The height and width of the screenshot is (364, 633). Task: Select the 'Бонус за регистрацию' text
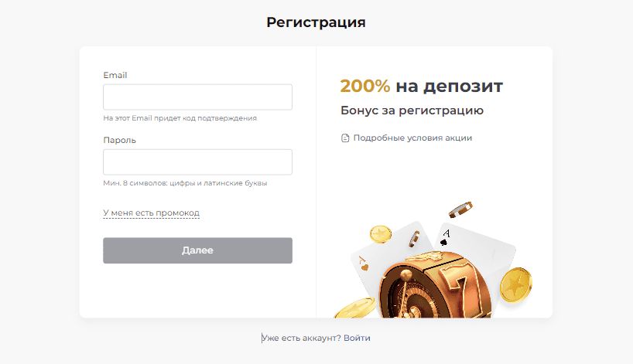tap(412, 111)
